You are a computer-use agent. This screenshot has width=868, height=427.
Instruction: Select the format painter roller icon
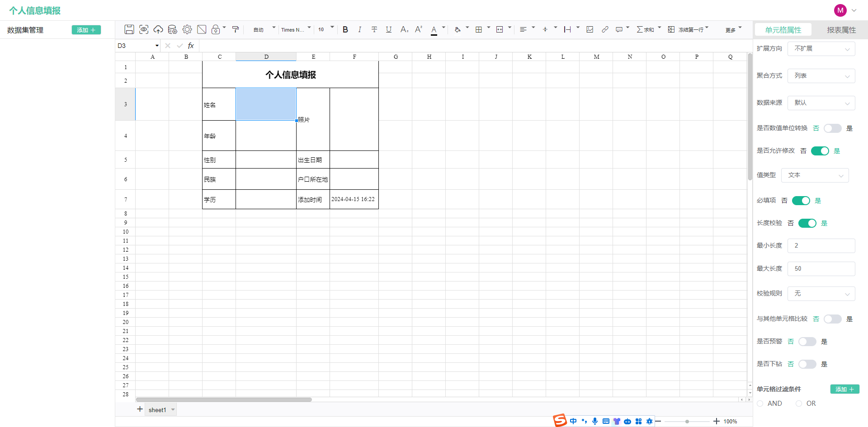pos(236,29)
